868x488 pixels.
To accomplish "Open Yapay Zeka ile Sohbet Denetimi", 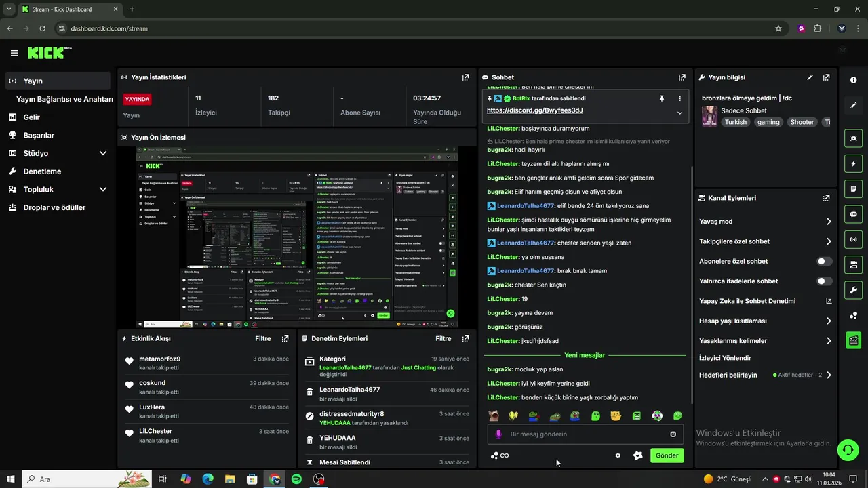I will coord(765,301).
